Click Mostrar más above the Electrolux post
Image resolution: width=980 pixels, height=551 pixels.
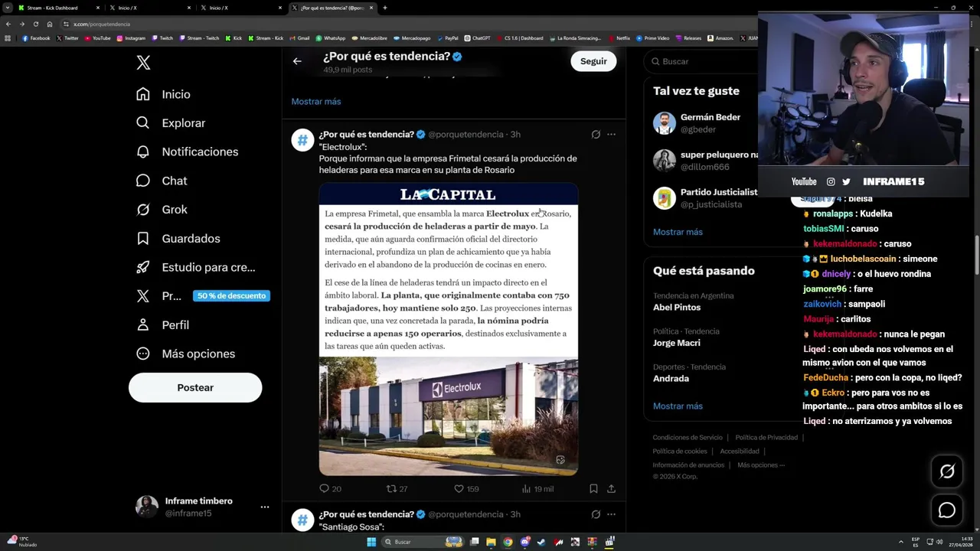click(x=316, y=102)
